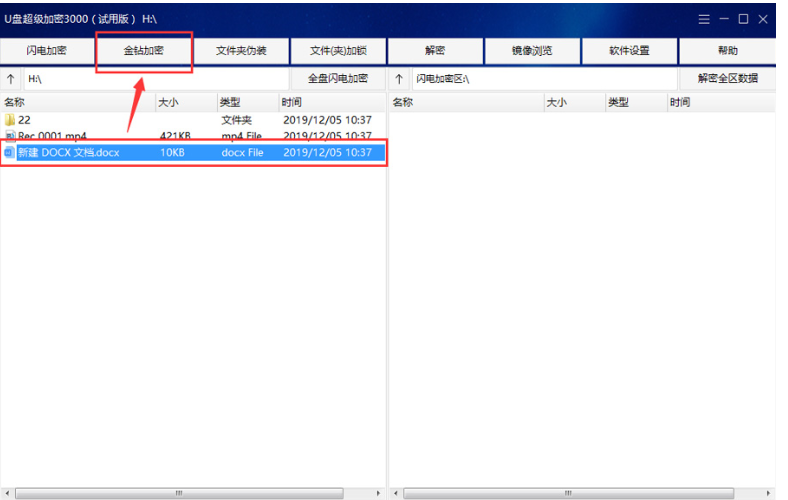Select the folder named 22
The width and height of the screenshot is (788, 500).
tap(24, 120)
